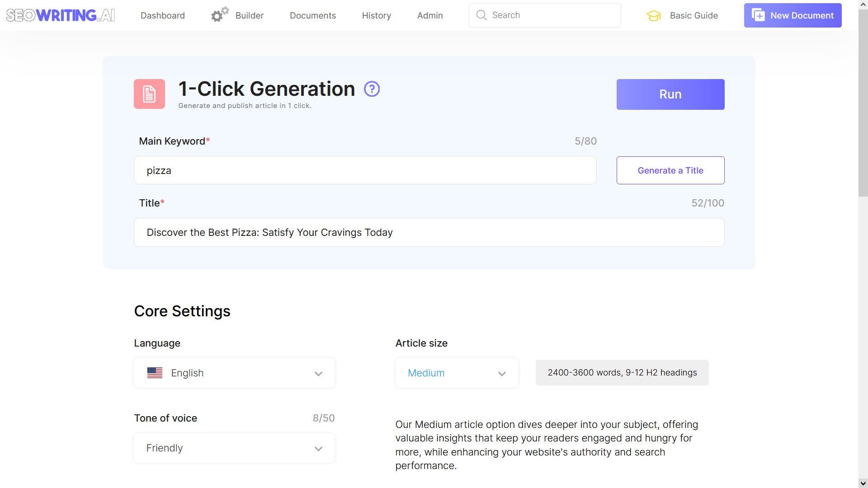Open the Language dropdown

318,373
